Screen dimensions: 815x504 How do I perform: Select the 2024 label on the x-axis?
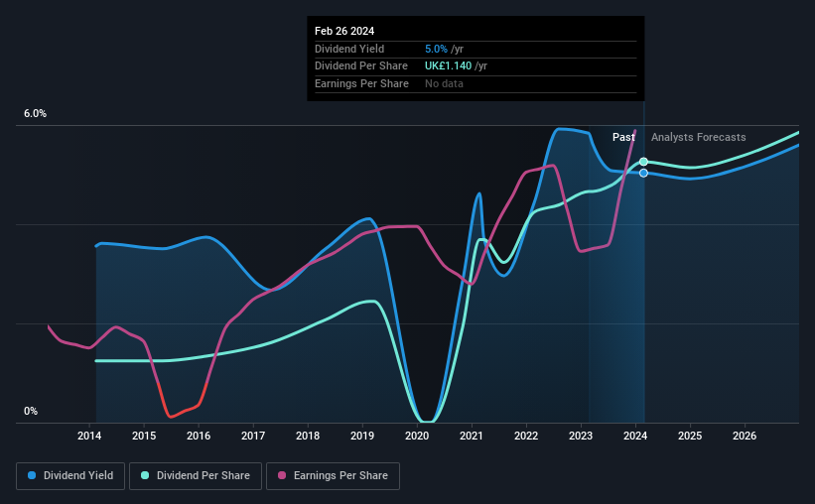click(635, 436)
